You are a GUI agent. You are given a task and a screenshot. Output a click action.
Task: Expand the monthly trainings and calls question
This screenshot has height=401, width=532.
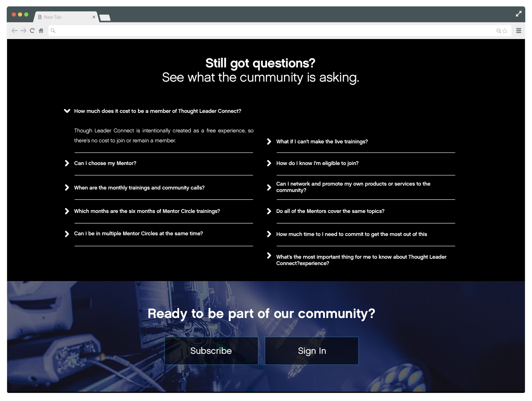(x=139, y=188)
